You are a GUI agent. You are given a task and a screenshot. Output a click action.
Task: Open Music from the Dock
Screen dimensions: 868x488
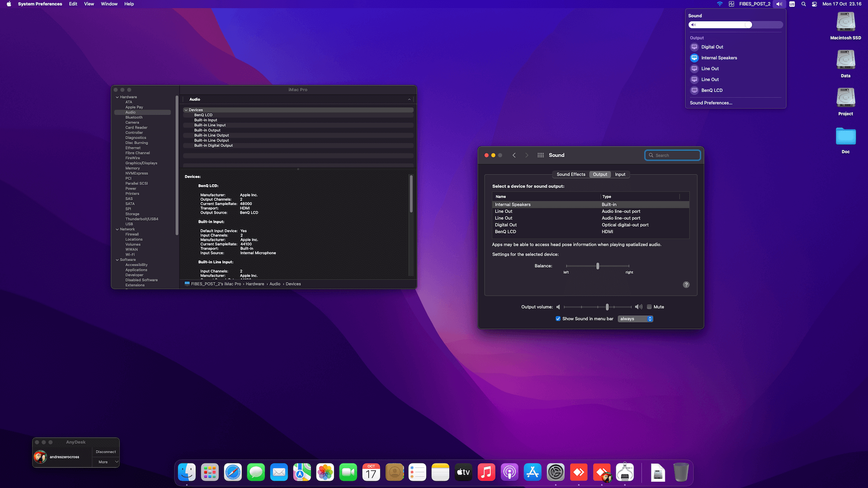pyautogui.click(x=486, y=473)
